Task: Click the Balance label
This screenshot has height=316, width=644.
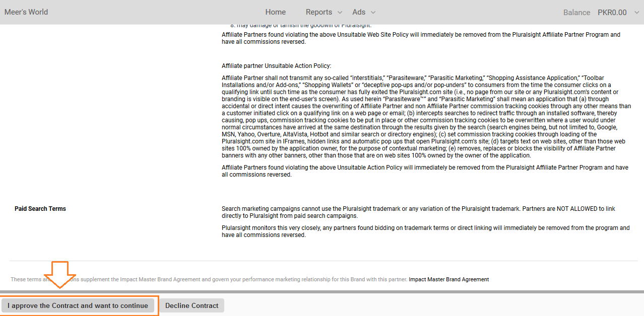Action: tap(576, 13)
